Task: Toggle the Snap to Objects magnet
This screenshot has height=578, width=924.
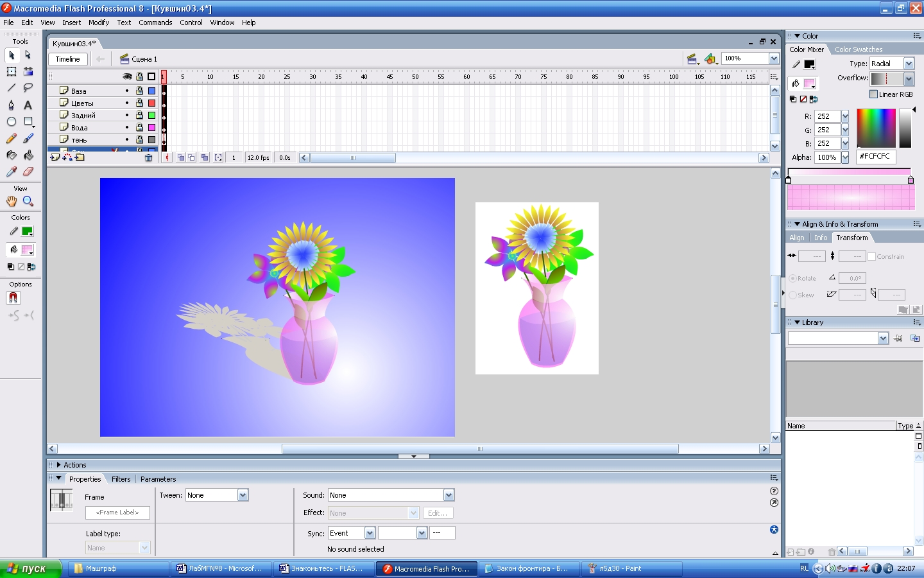Action: click(13, 298)
